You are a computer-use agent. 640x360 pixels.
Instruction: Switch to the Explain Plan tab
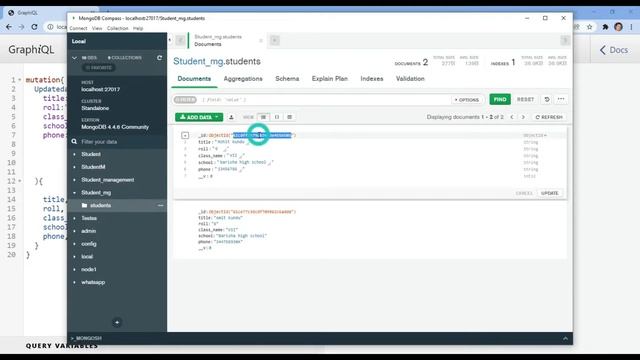tap(330, 78)
